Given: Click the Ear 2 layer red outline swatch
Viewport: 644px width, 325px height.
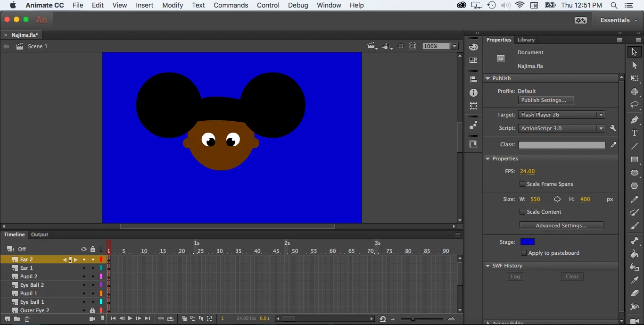Looking at the screenshot, I should 101,259.
